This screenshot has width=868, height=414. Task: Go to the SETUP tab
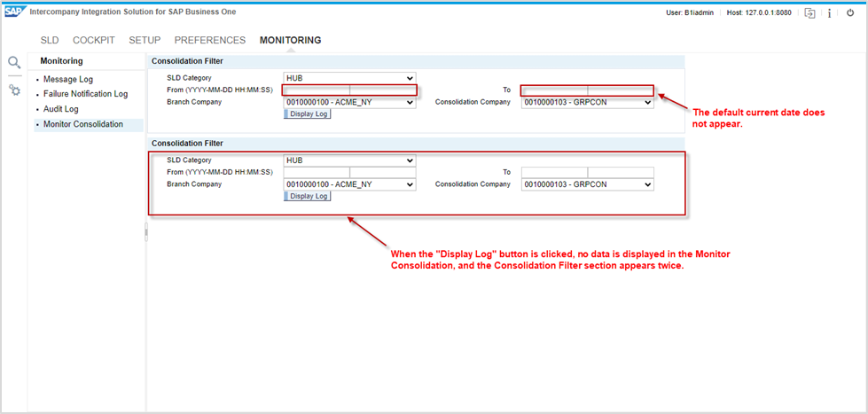tap(145, 40)
